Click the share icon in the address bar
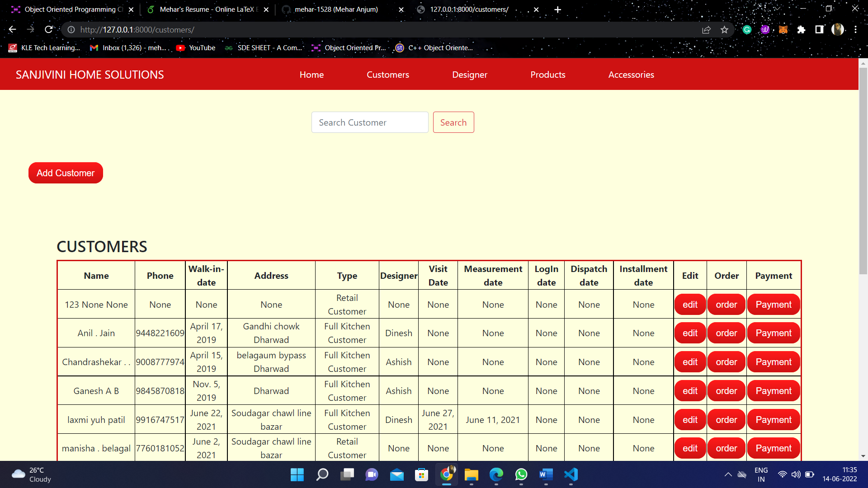 coord(707,29)
